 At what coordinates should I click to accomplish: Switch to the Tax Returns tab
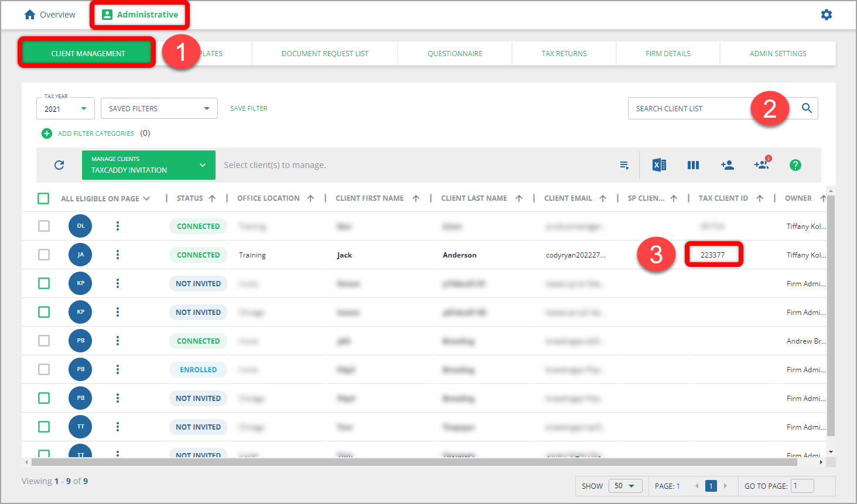pos(564,54)
